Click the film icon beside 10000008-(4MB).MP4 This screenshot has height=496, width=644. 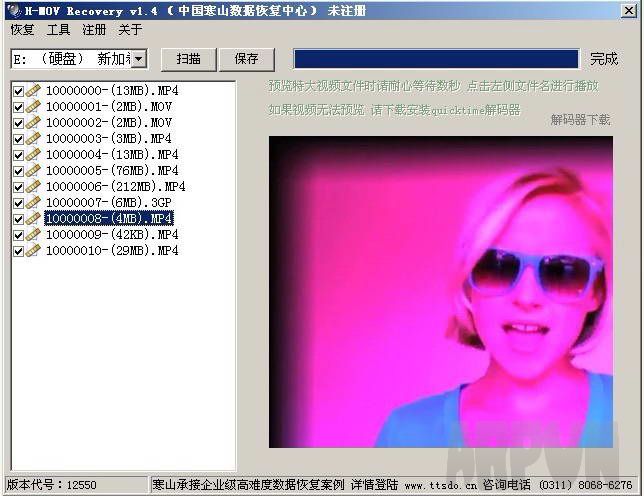click(33, 219)
